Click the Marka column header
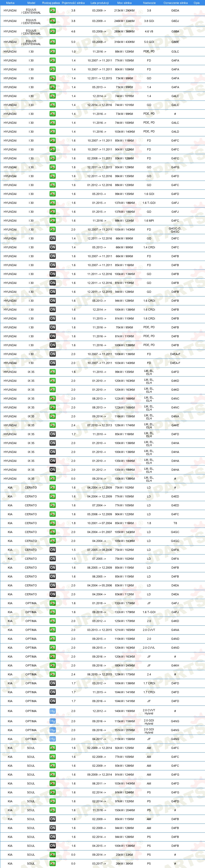205x868 pixels. [x=10, y=3]
